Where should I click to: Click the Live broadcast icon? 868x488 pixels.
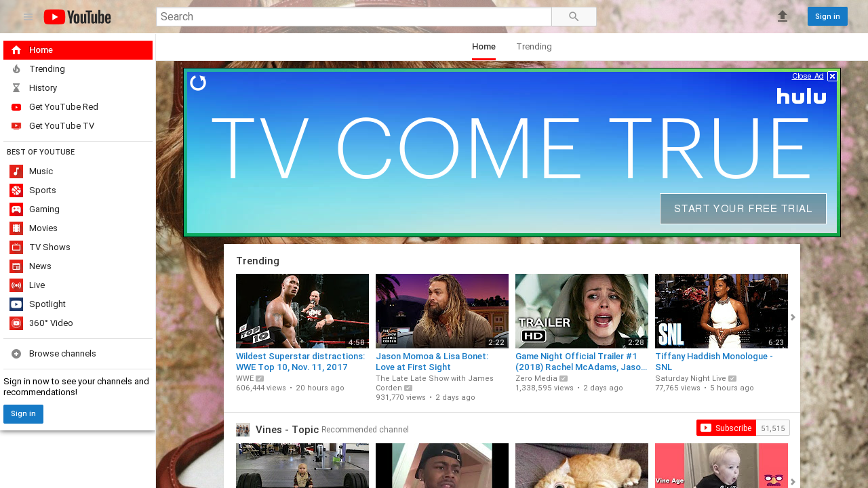click(16, 285)
